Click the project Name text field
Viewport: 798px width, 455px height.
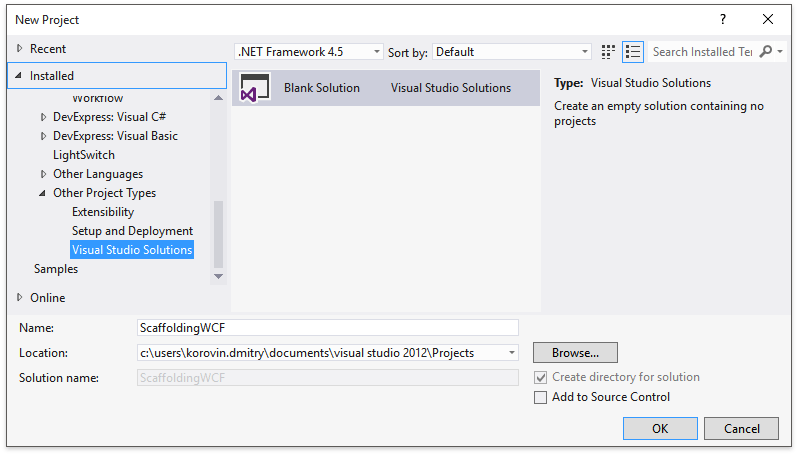coord(328,327)
